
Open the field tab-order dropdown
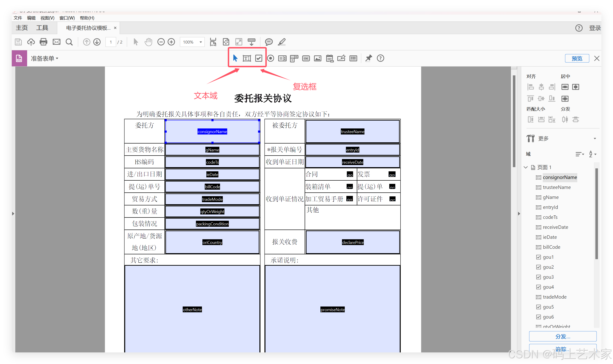(580, 154)
